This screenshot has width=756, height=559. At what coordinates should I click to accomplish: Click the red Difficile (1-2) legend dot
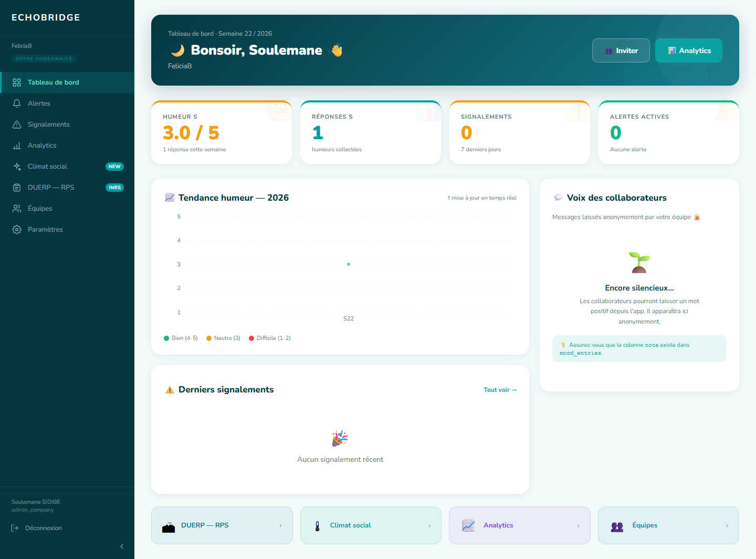coord(251,338)
